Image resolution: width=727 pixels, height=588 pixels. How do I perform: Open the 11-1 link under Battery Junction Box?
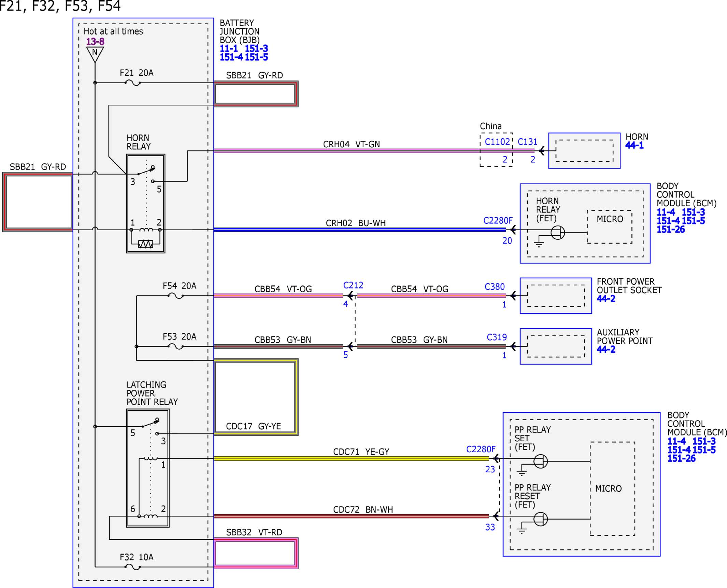pos(229,48)
